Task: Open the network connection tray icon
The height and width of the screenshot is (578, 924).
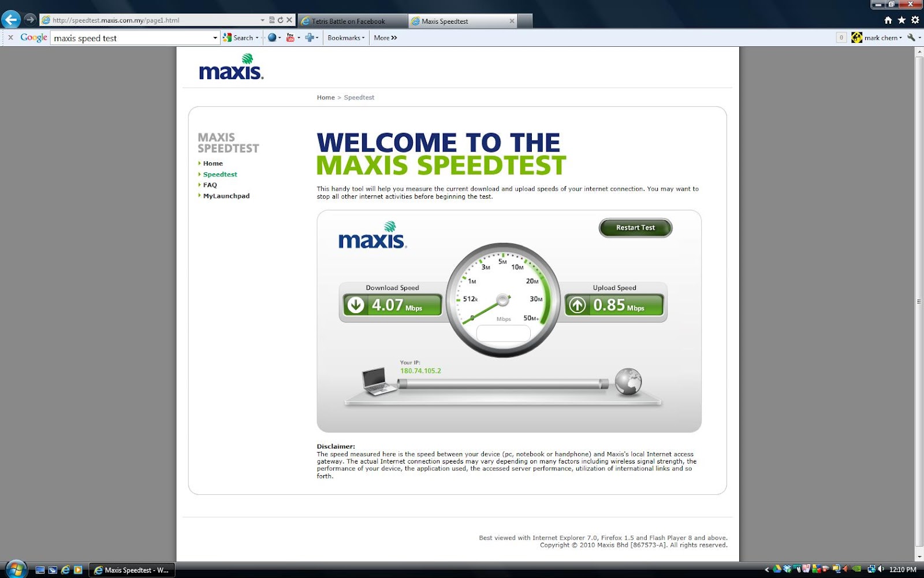Action: (x=871, y=569)
